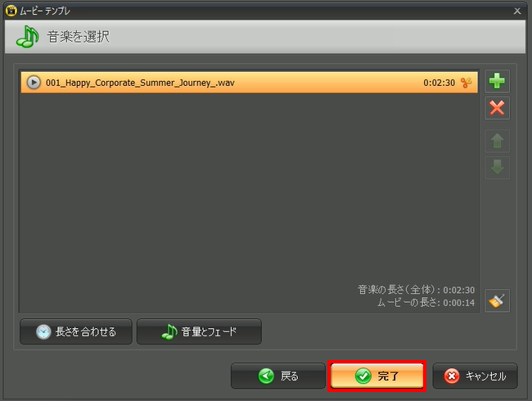Play the Happy_Corporate_Summer_Journey track preview
Screen dimensions: 532x401
coord(34,83)
